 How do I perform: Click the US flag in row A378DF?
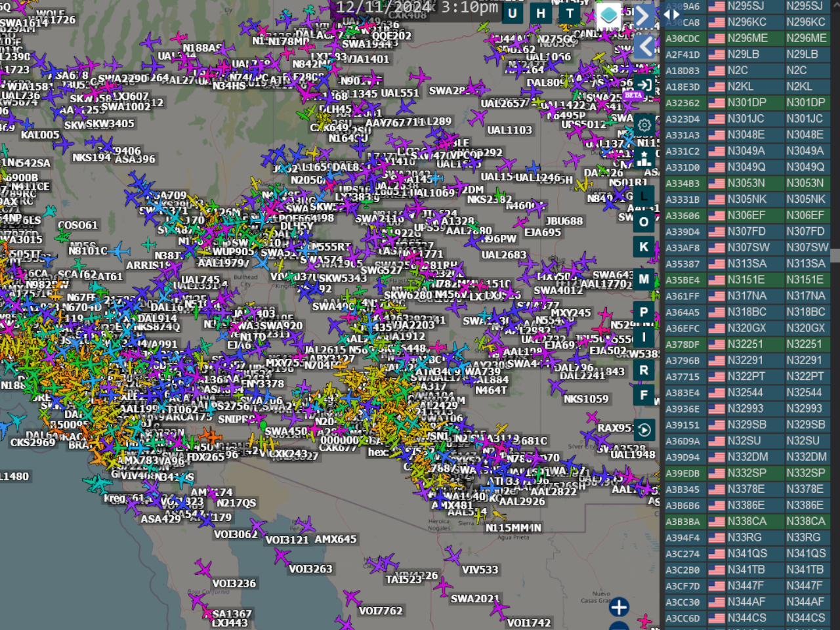point(716,344)
